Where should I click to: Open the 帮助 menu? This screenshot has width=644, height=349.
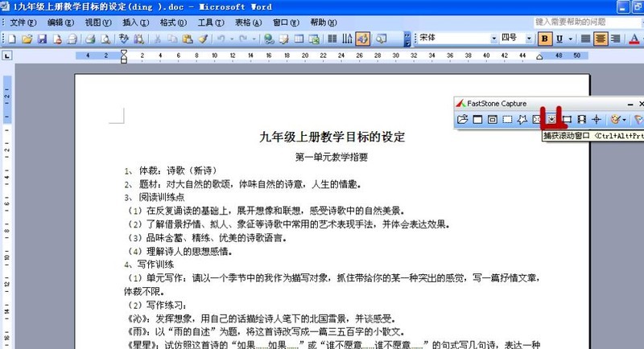(324, 23)
